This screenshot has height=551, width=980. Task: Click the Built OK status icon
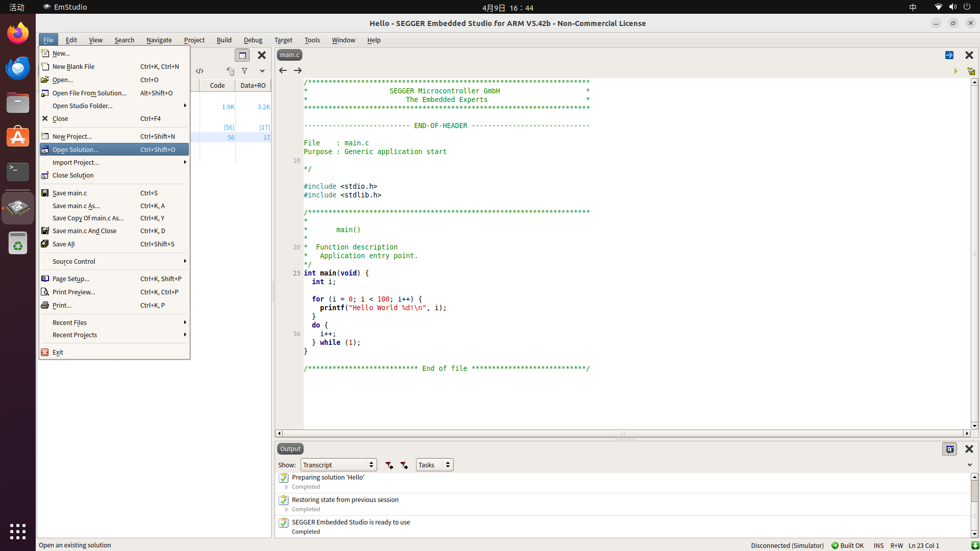(x=835, y=545)
